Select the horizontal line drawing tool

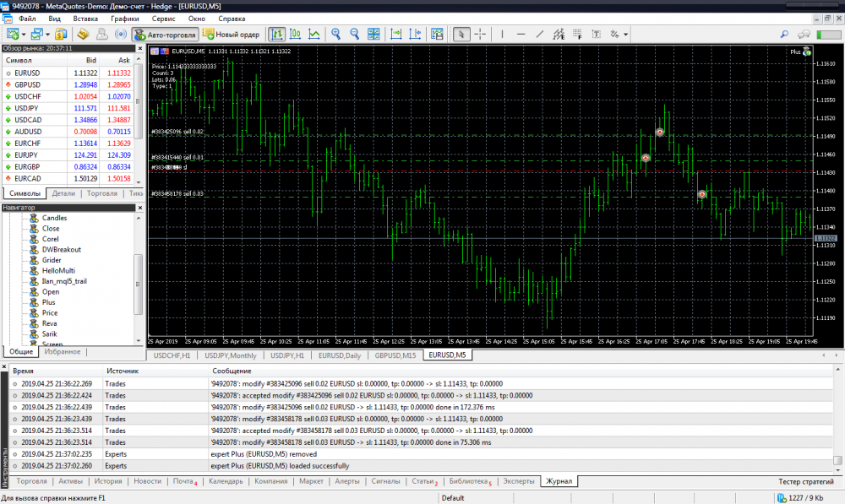point(521,35)
